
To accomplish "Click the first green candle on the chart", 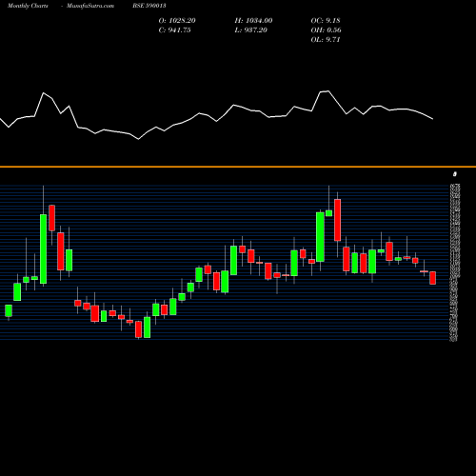I will click(x=9, y=310).
